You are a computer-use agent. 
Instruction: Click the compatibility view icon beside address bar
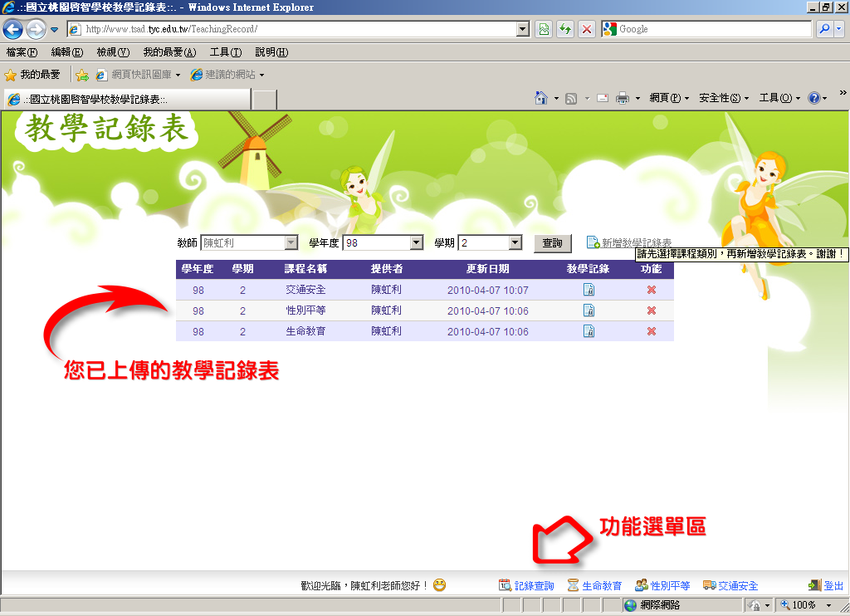(544, 29)
